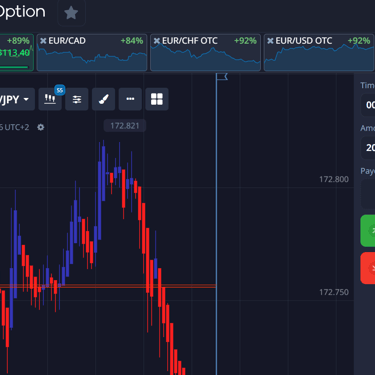The width and height of the screenshot is (375, 375).
Task: Open the multi-chart grid layout icon
Action: pyautogui.click(x=157, y=99)
